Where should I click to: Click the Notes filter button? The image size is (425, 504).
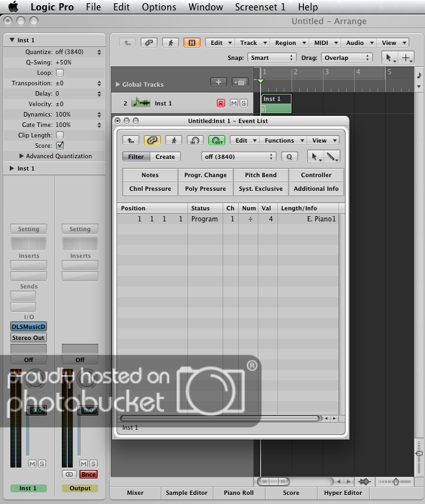point(150,175)
